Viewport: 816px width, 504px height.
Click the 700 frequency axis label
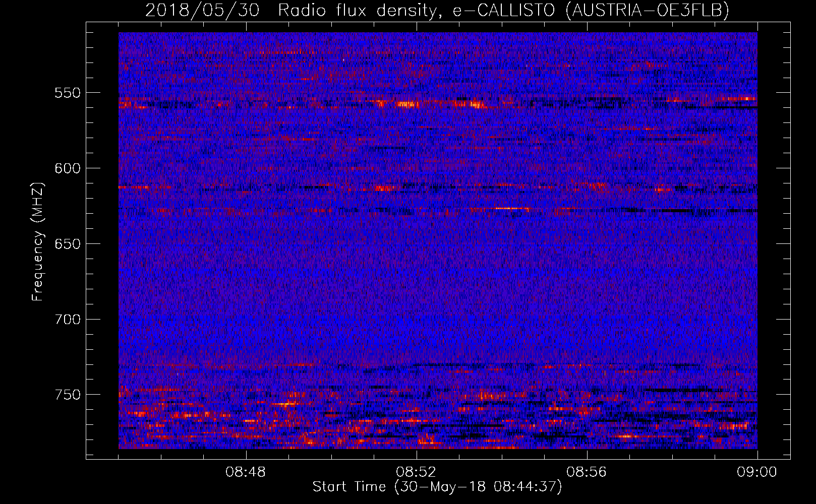68,320
